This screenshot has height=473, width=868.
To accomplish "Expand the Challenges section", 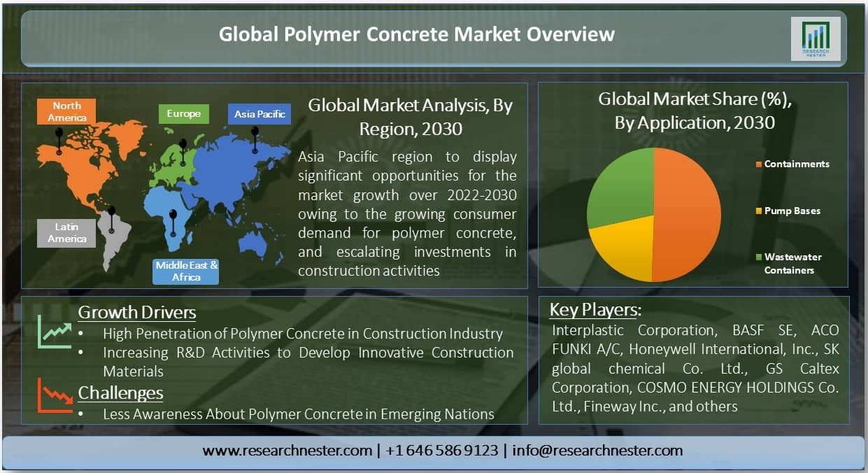I will (120, 393).
